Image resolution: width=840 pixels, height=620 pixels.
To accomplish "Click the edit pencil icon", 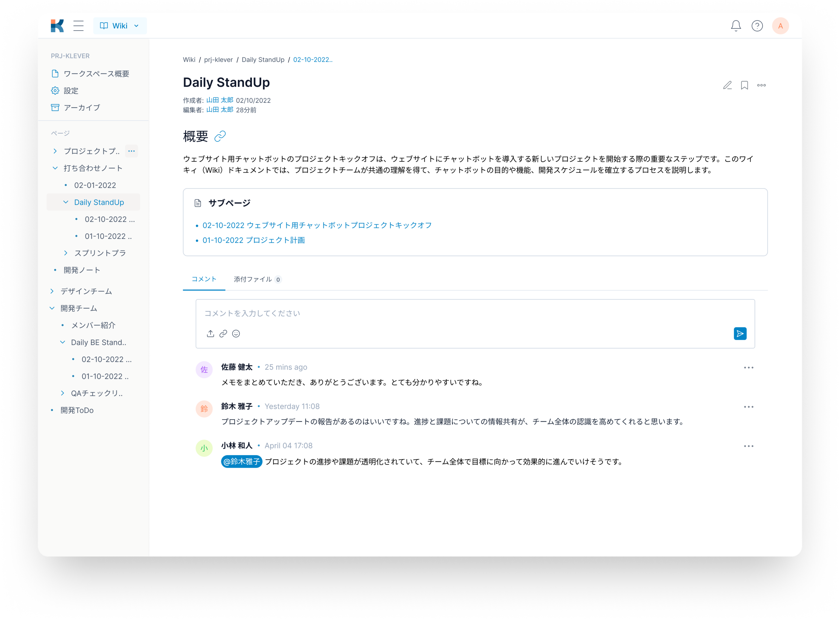I will click(727, 85).
